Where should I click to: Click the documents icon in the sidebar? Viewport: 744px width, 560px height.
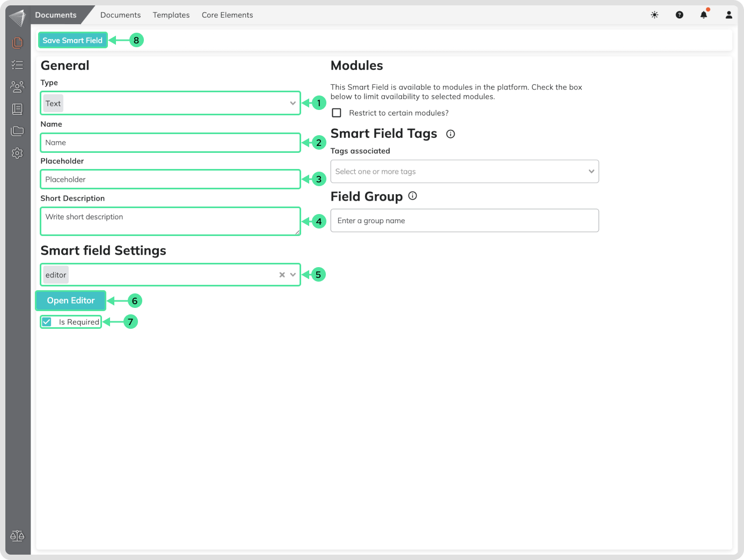click(17, 42)
